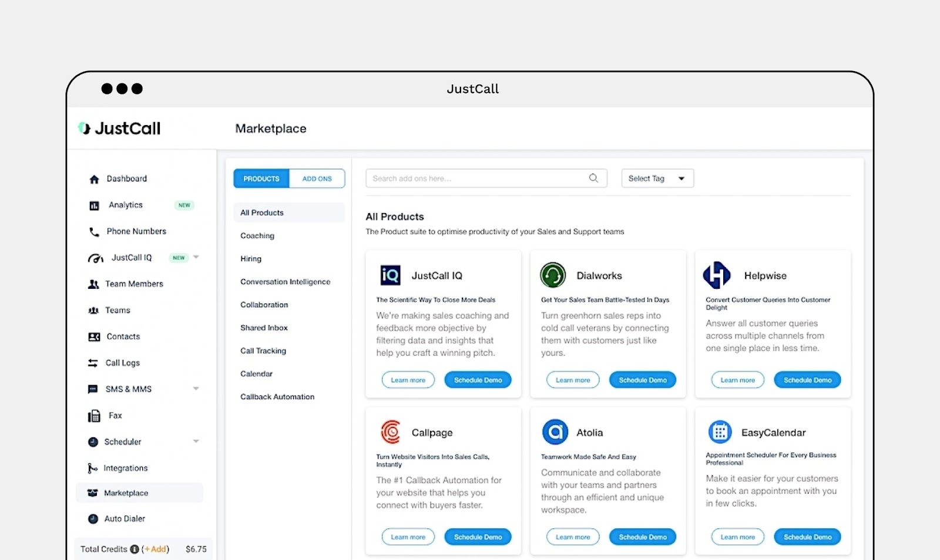Open Analytics from the sidebar label

[x=126, y=205]
